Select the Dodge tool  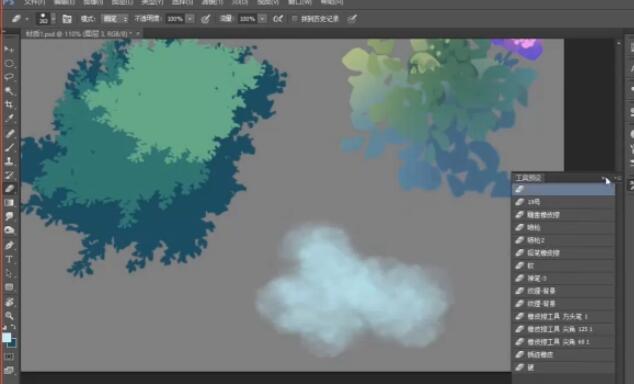(x=9, y=230)
